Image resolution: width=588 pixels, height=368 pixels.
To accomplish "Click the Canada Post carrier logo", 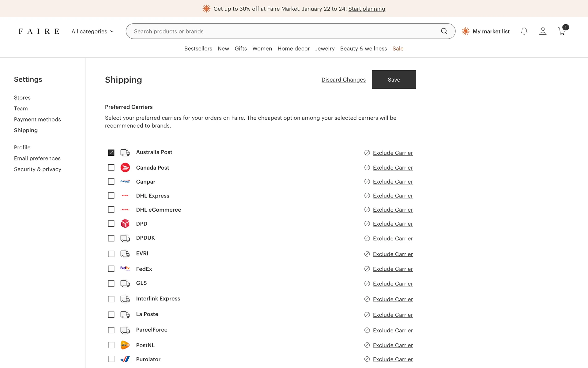I will click(x=125, y=168).
